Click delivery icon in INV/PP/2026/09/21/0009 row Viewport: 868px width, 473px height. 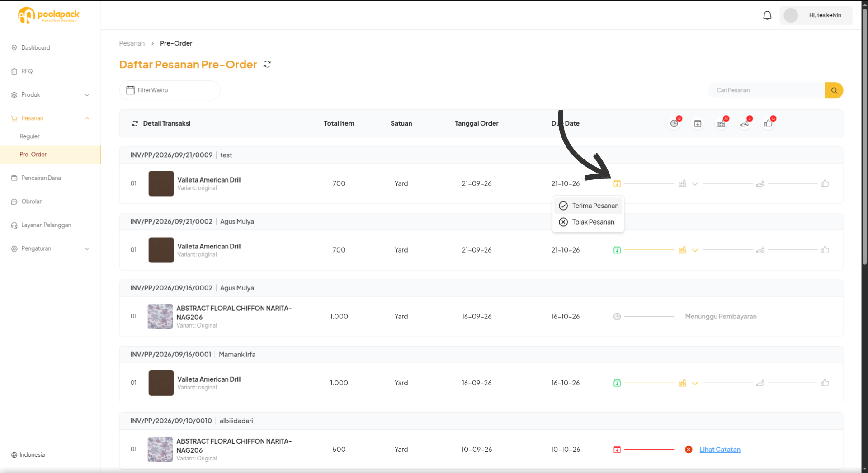coord(760,183)
